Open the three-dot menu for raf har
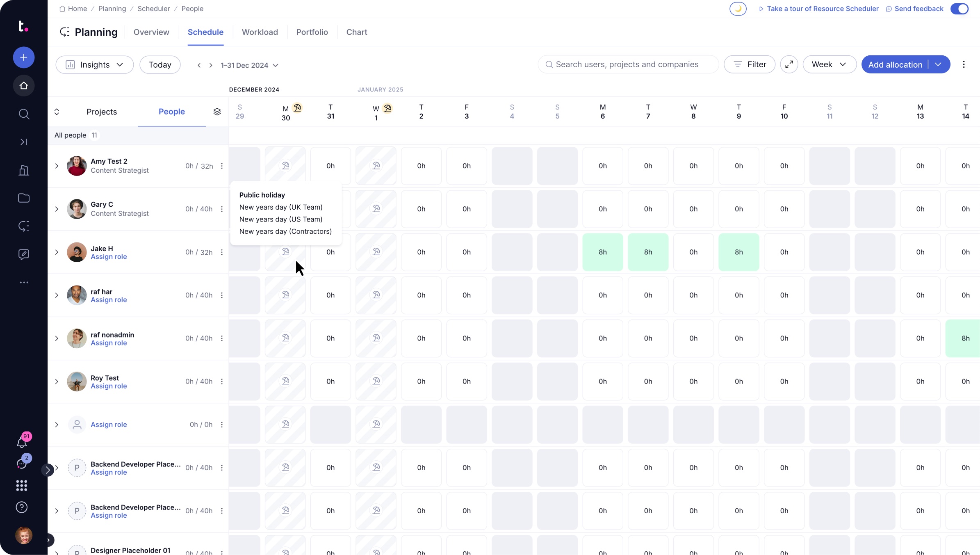The height and width of the screenshot is (555, 980). coord(222,295)
